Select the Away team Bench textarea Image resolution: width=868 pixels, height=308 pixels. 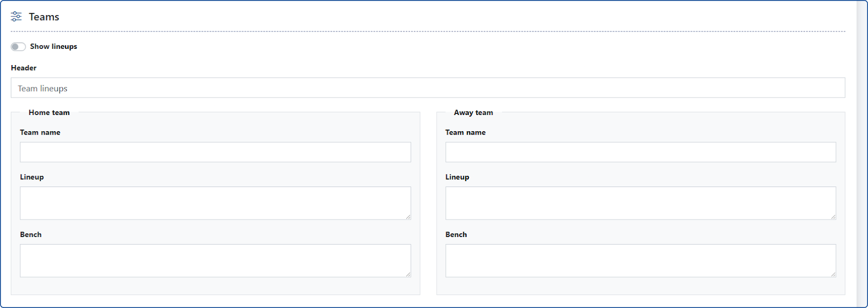pos(640,260)
